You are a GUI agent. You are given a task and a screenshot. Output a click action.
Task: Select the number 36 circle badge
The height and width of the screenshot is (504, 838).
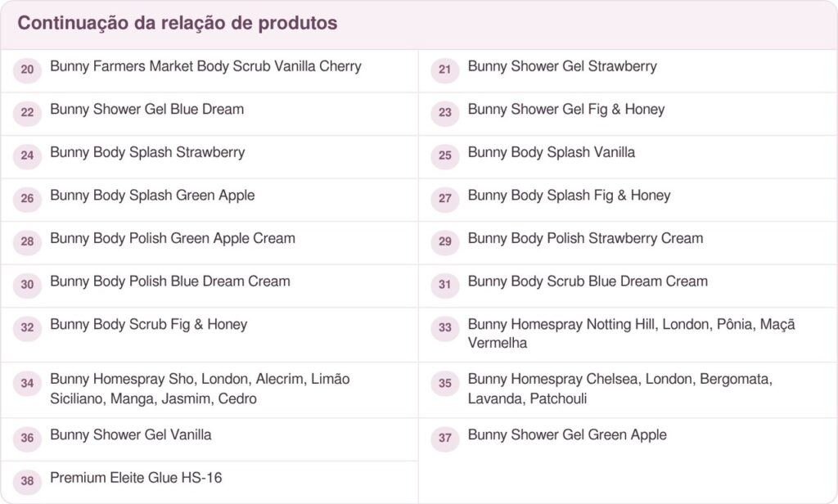pos(27,438)
